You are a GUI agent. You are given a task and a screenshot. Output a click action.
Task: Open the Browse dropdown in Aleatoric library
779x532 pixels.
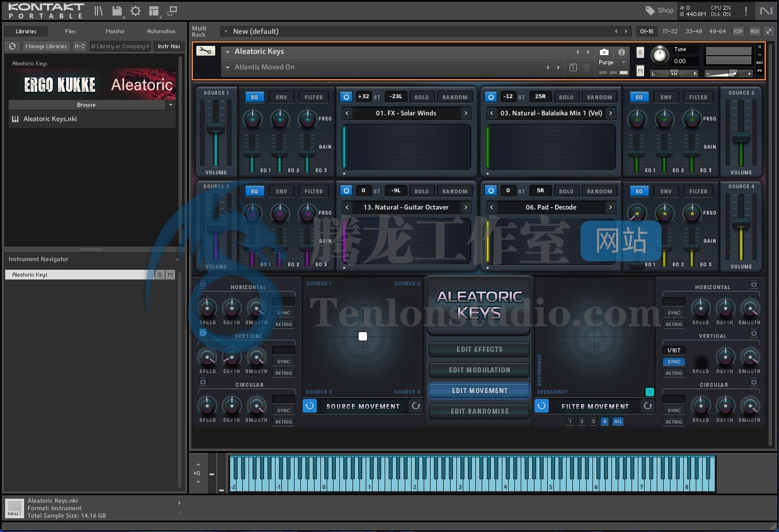point(170,105)
